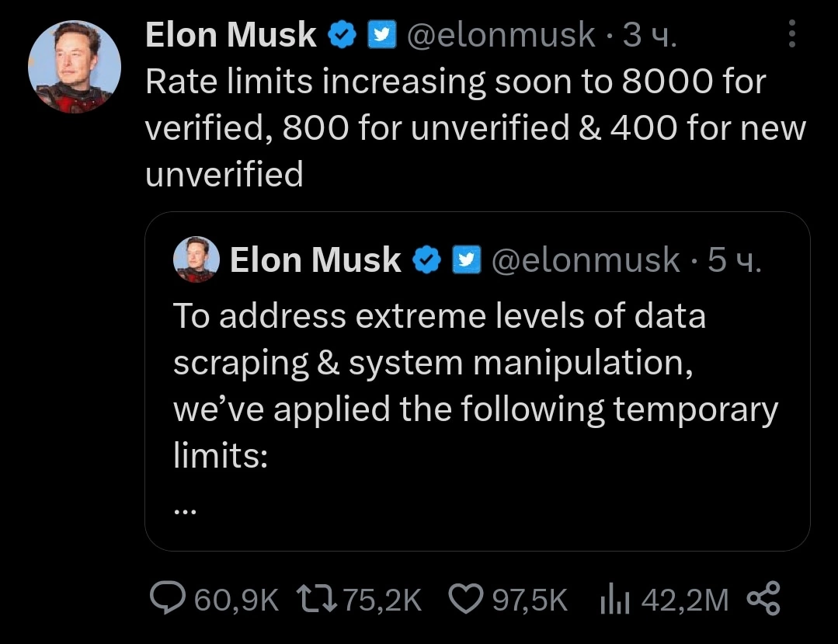Open the three-dot more options menu
The height and width of the screenshot is (644, 838).
(x=791, y=34)
